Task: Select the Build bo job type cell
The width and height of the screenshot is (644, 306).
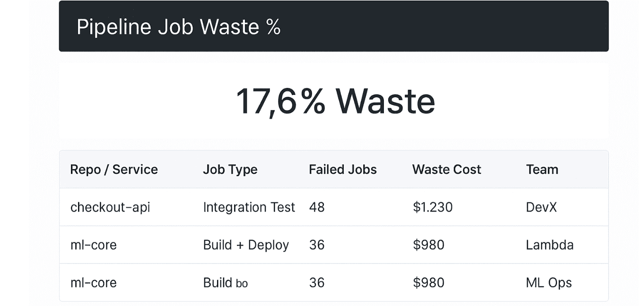Action: [x=226, y=283]
